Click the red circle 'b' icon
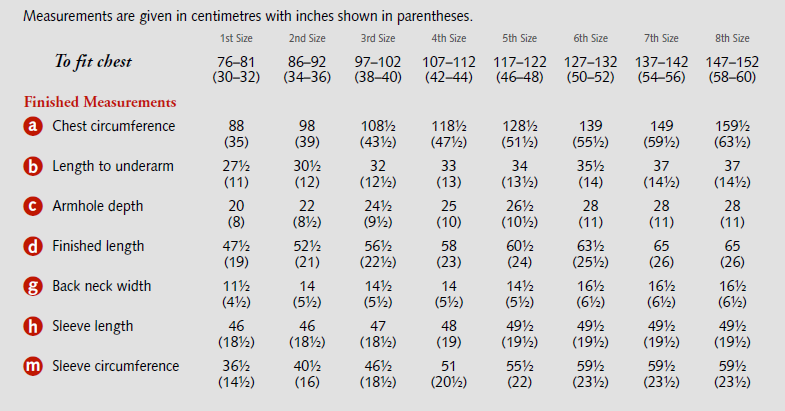The image size is (785, 411). point(33,166)
